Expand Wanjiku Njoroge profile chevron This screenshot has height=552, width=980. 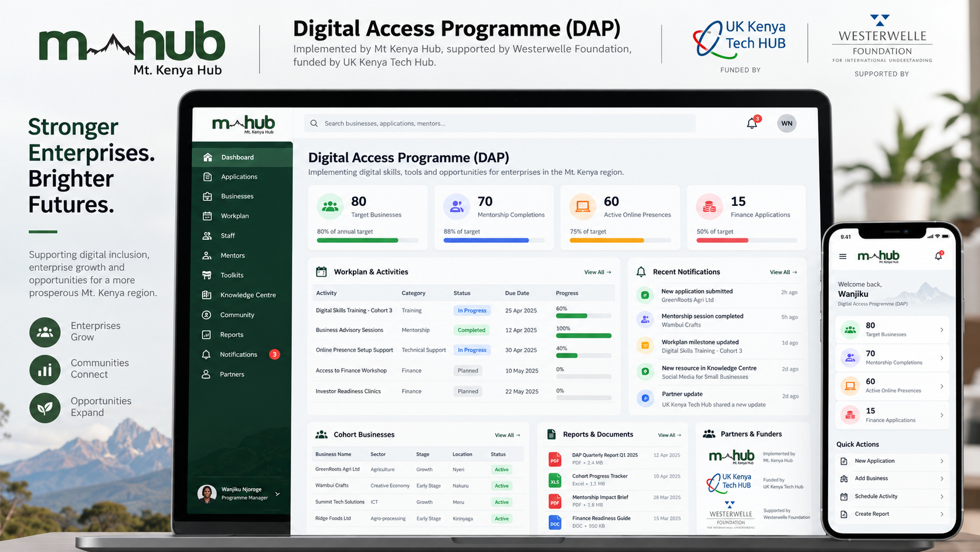click(x=278, y=494)
